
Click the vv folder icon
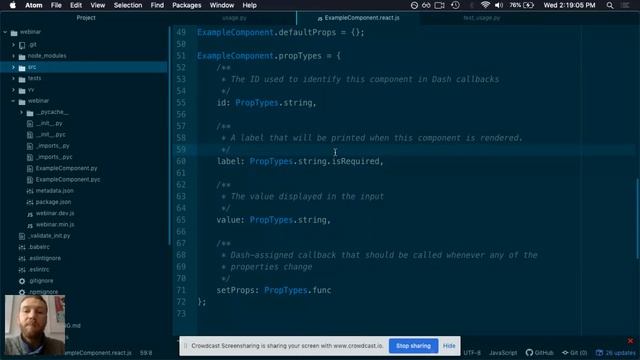pos(22,90)
